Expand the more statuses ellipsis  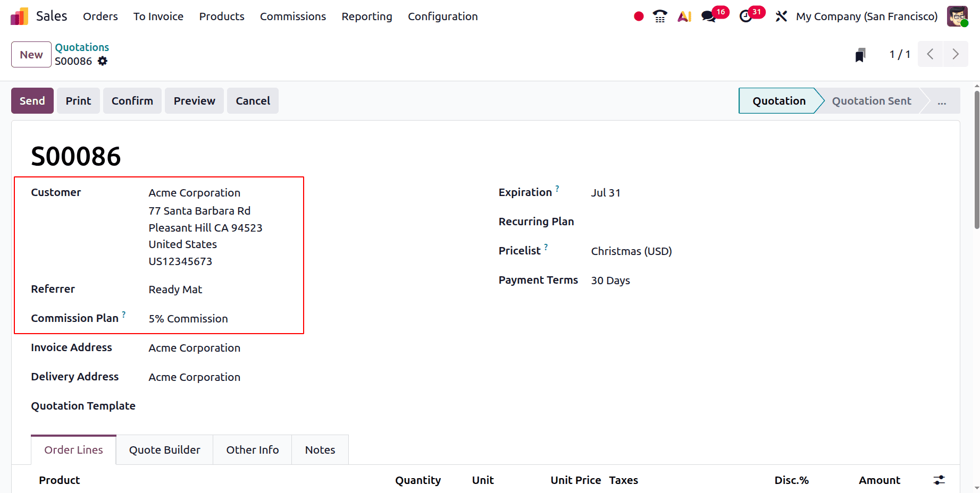pos(942,101)
